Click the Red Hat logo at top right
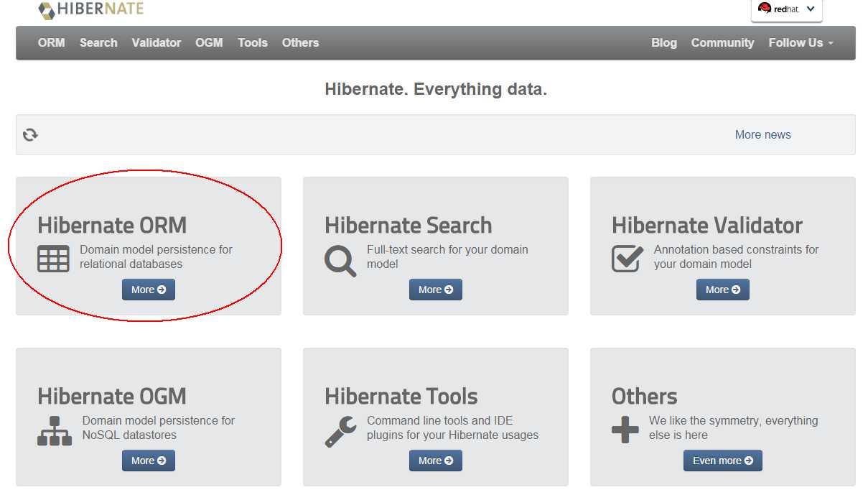The height and width of the screenshot is (495, 868). (779, 9)
